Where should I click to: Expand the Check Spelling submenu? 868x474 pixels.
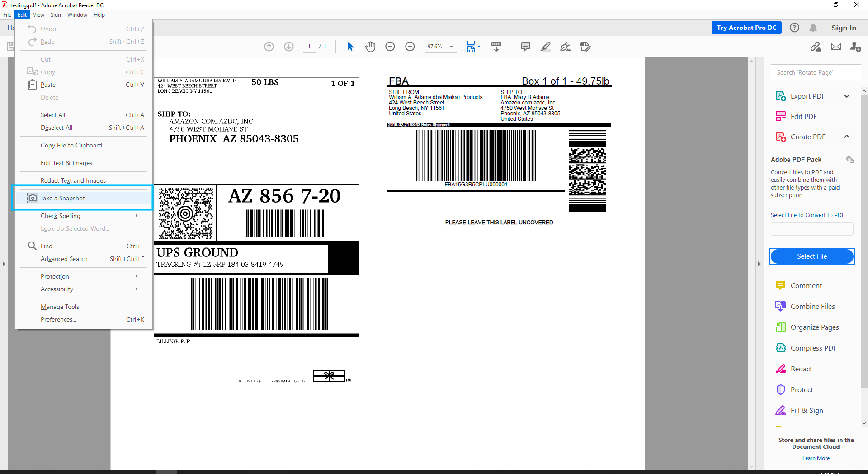[x=137, y=216]
